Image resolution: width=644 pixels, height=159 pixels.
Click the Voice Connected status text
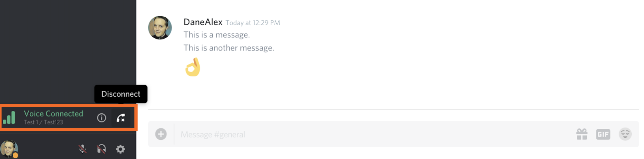(53, 114)
